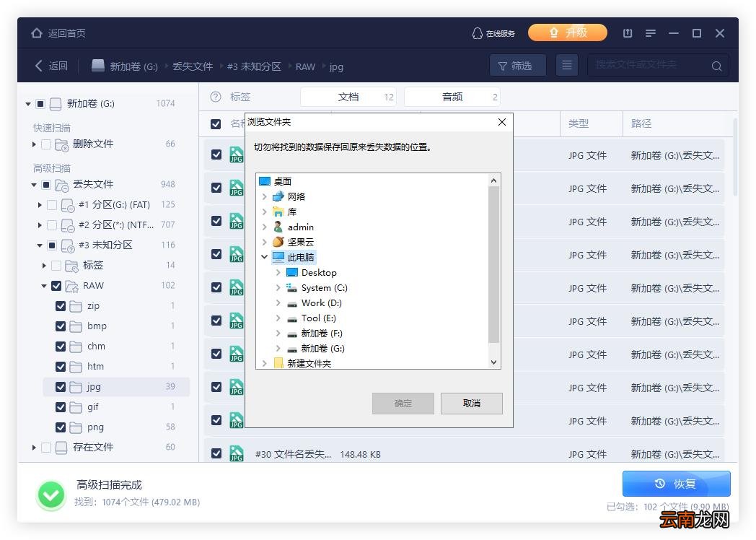Expand #1 分区(G:) (FAT) node
The image size is (756, 540).
40,205
